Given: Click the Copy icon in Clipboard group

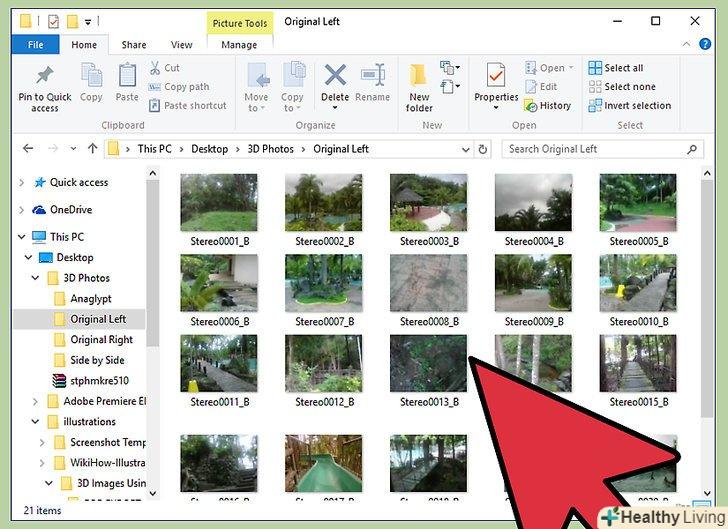Looking at the screenshot, I should pos(91,76).
